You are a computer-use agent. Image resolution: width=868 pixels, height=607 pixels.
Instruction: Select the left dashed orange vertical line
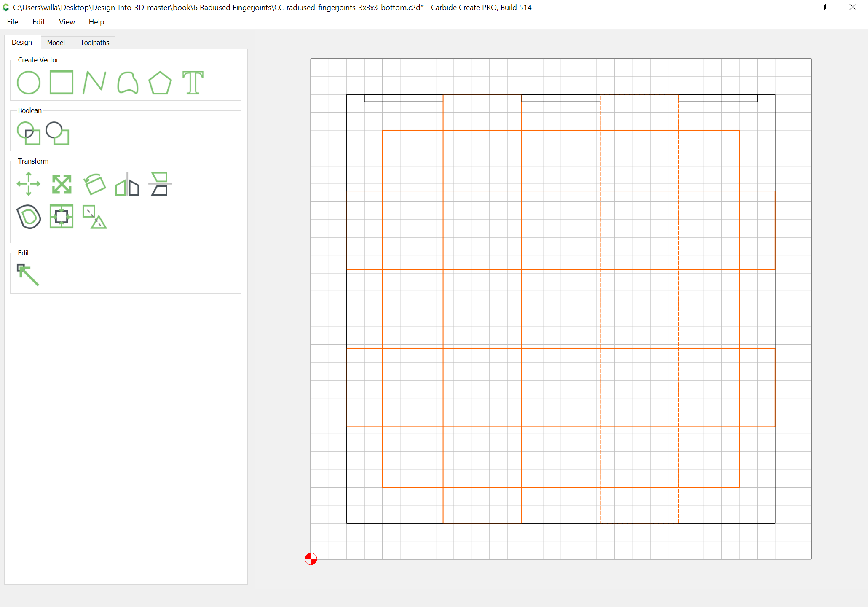[x=600, y=309]
